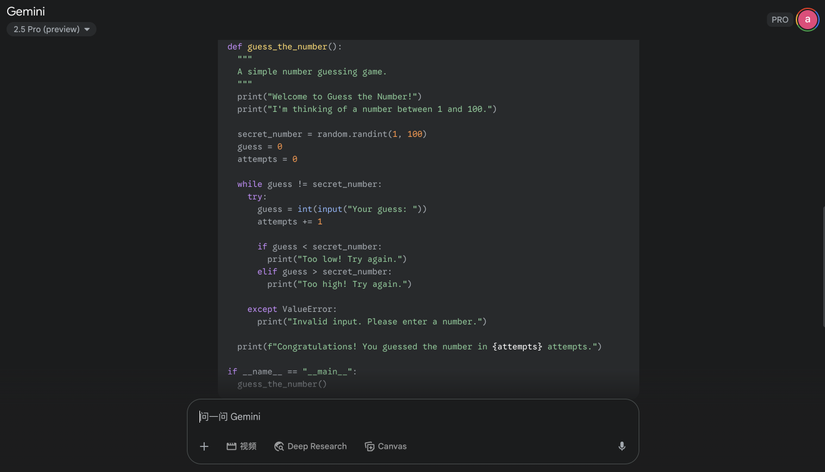The image size is (825, 472).
Task: Click the Canvas document icon
Action: click(369, 446)
